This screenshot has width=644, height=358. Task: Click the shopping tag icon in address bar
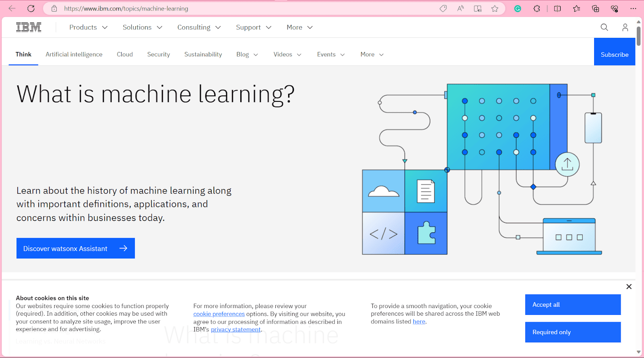[x=443, y=8]
